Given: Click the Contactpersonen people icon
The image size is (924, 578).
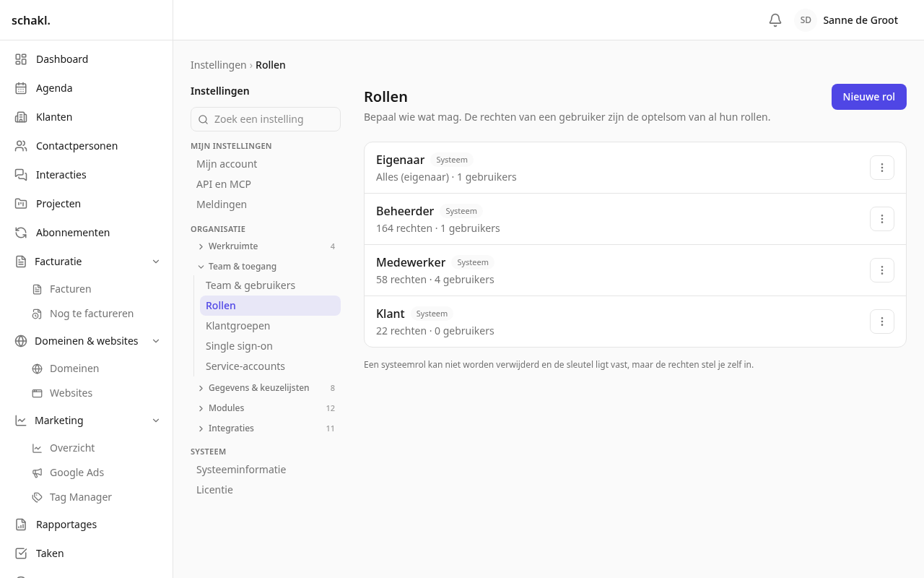Looking at the screenshot, I should pyautogui.click(x=21, y=146).
